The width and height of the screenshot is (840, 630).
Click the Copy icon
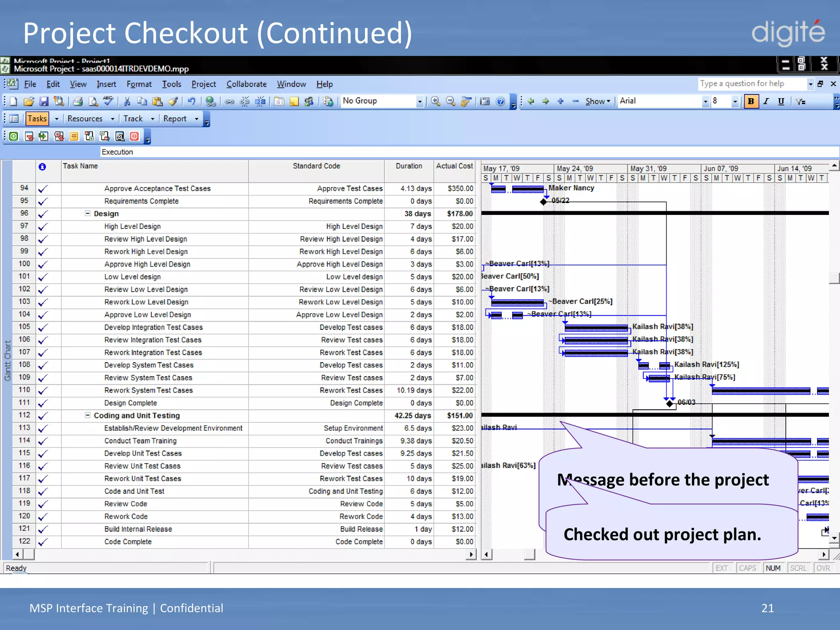[x=142, y=101]
